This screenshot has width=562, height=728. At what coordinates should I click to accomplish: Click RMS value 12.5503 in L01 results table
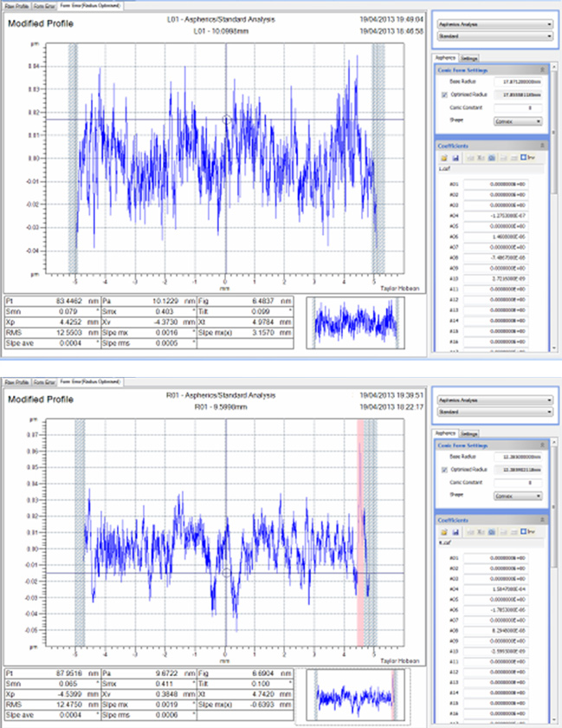pyautogui.click(x=68, y=333)
